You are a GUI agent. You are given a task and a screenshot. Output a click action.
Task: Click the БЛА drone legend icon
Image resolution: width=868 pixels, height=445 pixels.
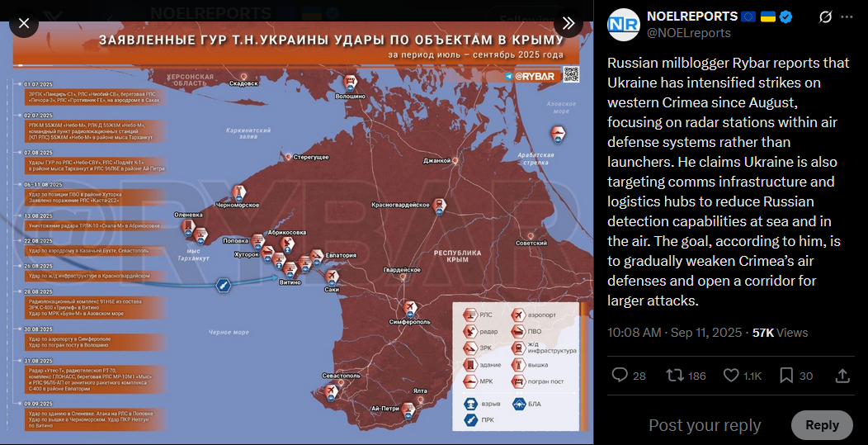point(519,404)
